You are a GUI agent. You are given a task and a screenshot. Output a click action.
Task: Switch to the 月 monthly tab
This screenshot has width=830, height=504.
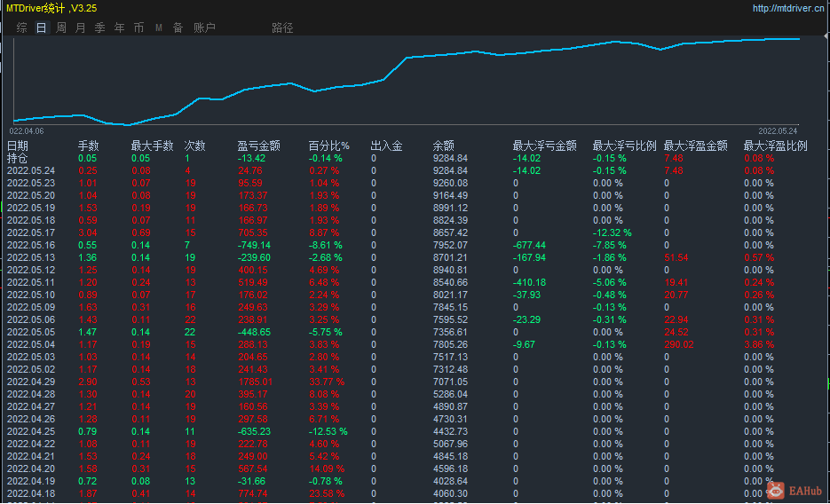pyautogui.click(x=81, y=28)
